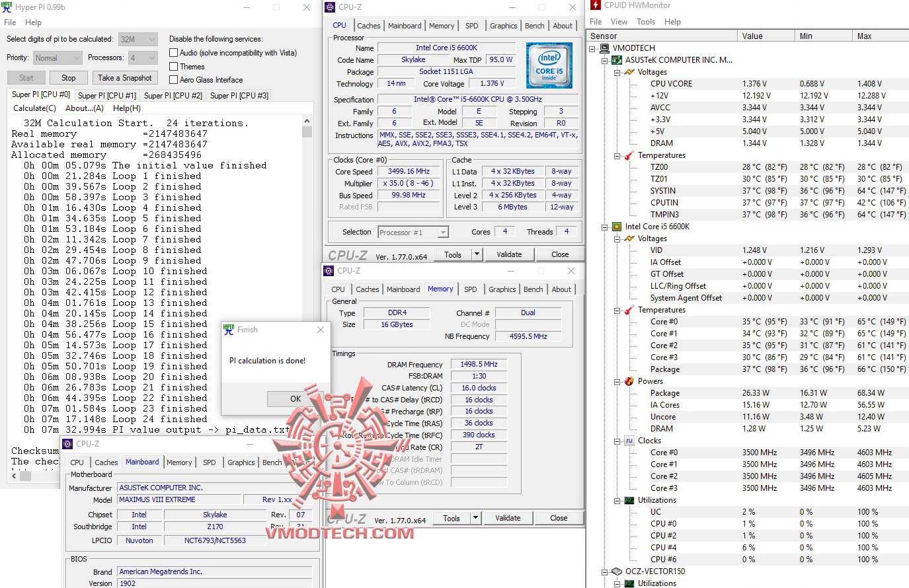
Task: Enable the Aero Glass Interface option
Action: pyautogui.click(x=174, y=80)
